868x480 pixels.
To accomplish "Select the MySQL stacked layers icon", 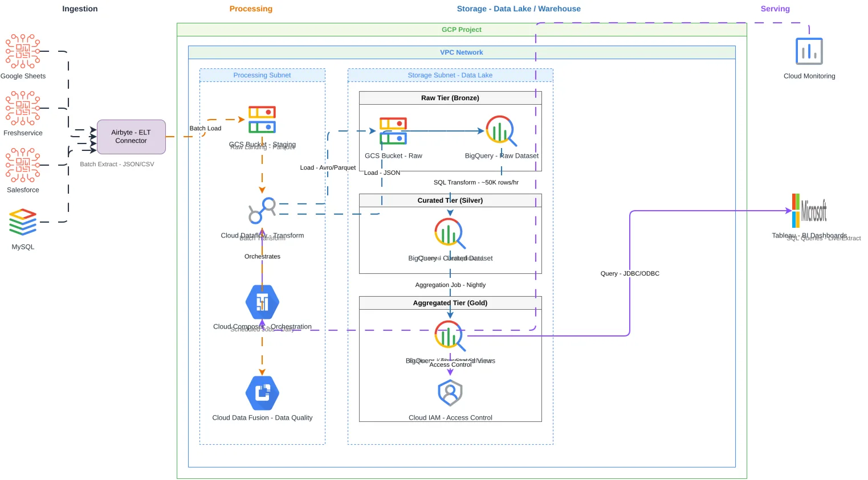I will [x=23, y=222].
